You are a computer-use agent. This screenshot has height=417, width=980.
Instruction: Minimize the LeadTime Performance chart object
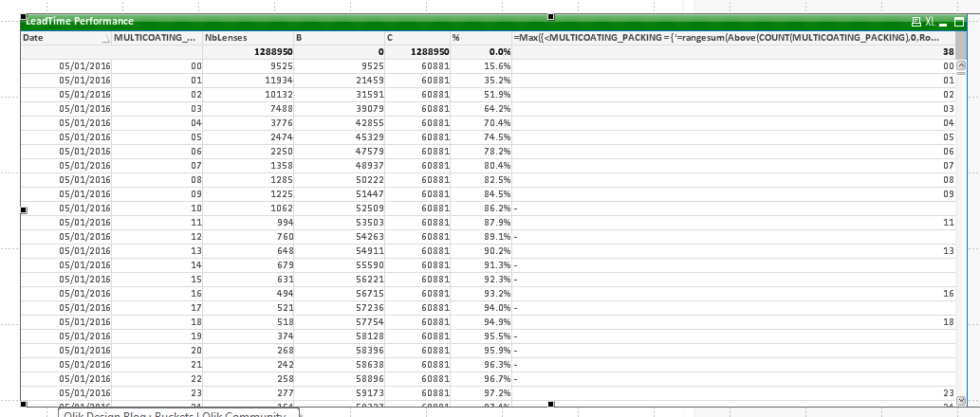(943, 23)
